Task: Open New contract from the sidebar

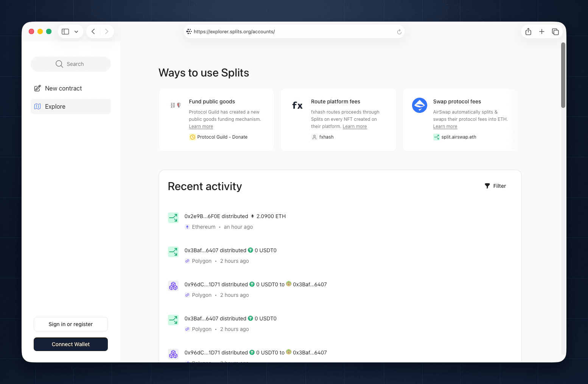Action: pos(71,88)
